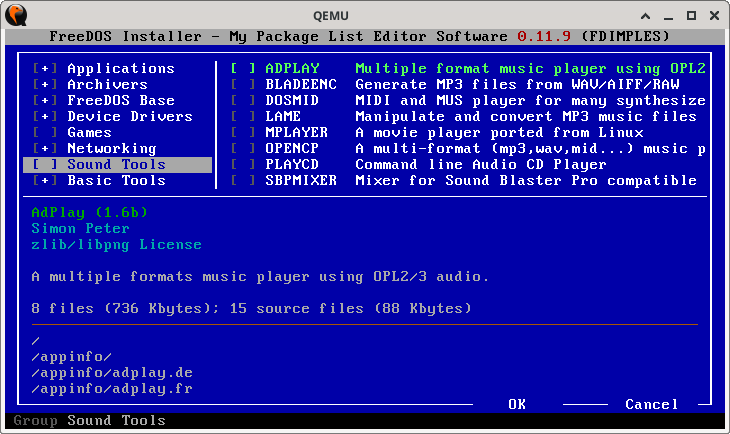
Task: Select the MPLAYER package name
Action: (297, 132)
